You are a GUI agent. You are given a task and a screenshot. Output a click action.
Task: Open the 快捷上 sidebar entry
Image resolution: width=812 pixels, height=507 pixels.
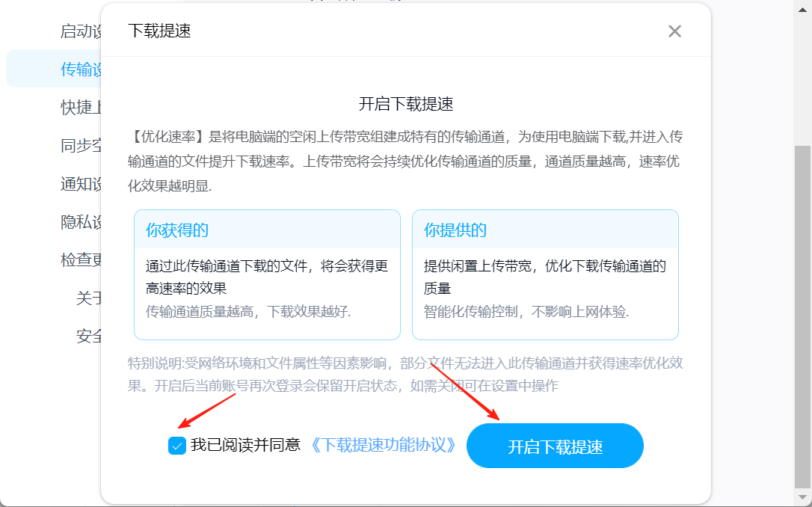(81, 107)
